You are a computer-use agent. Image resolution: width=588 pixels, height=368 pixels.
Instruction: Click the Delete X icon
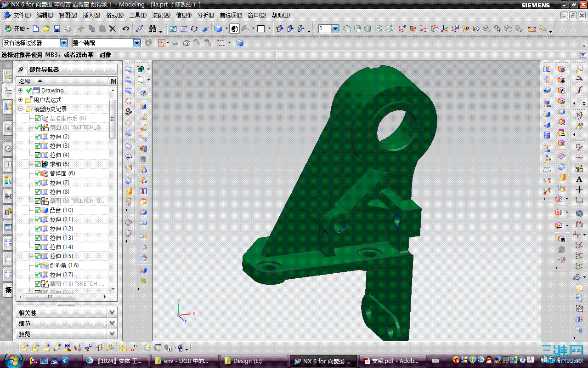[x=113, y=29]
